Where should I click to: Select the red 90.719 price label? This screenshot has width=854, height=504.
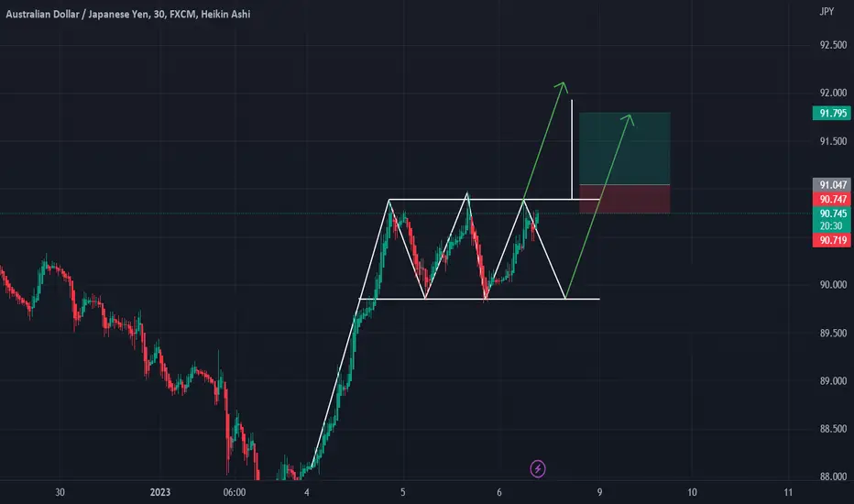click(x=832, y=240)
